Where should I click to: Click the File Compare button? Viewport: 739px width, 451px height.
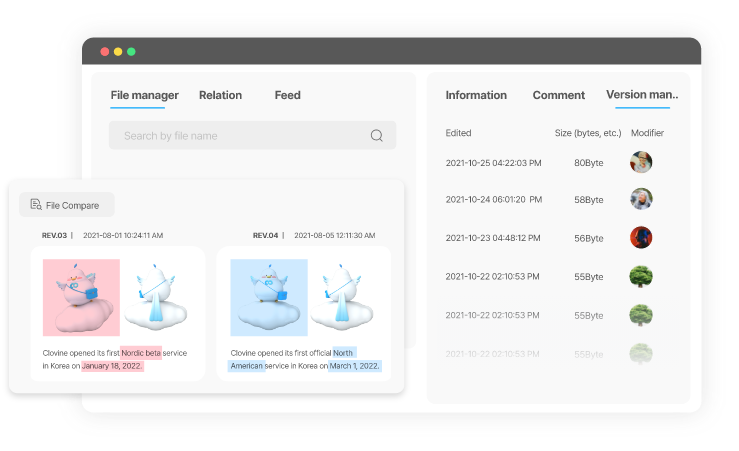tap(67, 205)
